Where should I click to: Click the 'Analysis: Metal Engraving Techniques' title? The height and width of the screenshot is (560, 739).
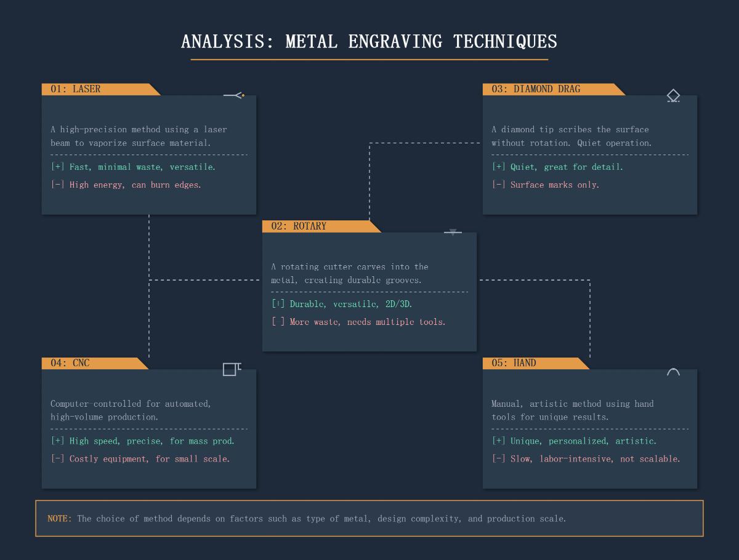369,42
